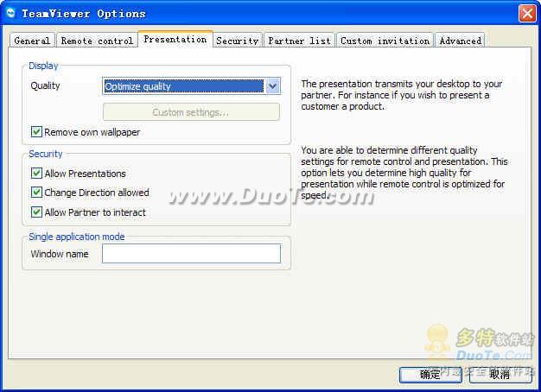This screenshot has height=392, width=541.
Task: Click the Single application mode heading
Action: (77, 237)
